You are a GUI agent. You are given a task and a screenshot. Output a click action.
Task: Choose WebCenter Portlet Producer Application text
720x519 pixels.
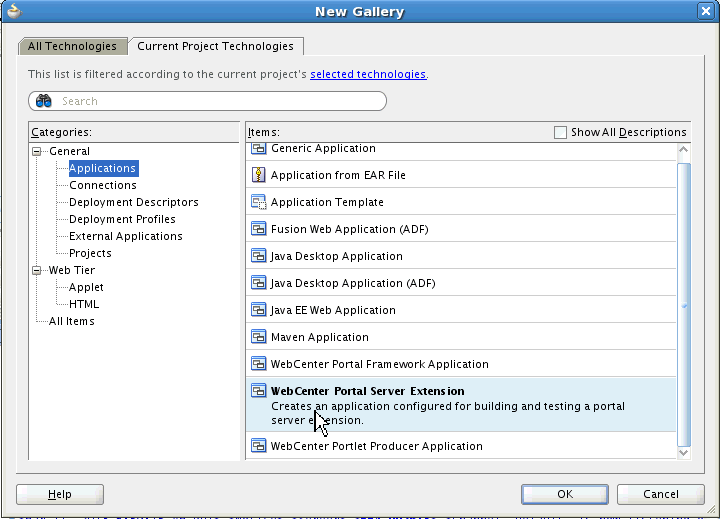click(x=377, y=446)
